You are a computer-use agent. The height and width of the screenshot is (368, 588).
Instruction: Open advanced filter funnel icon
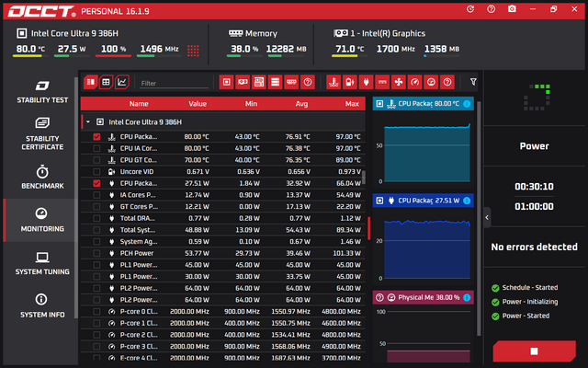(x=473, y=82)
